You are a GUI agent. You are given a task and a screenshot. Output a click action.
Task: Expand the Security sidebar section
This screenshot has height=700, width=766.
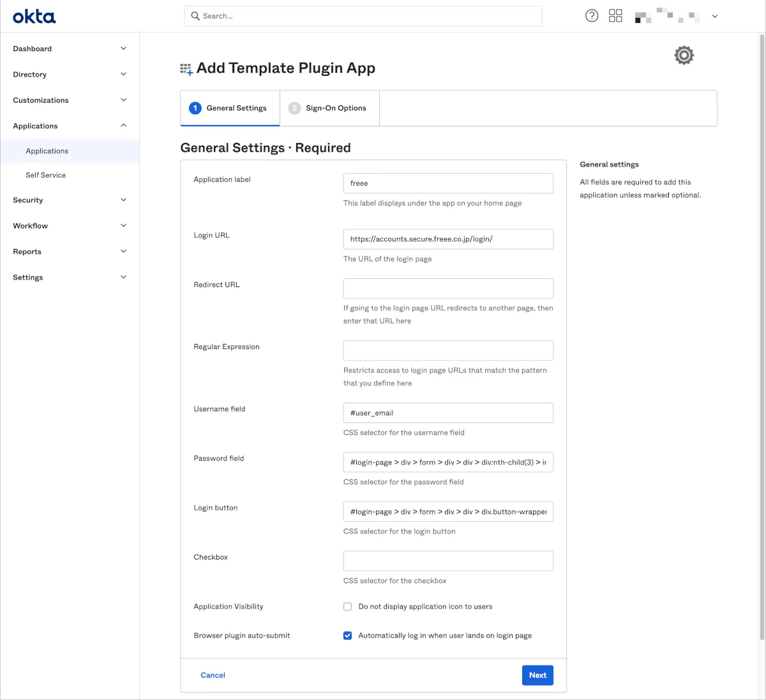coord(123,200)
